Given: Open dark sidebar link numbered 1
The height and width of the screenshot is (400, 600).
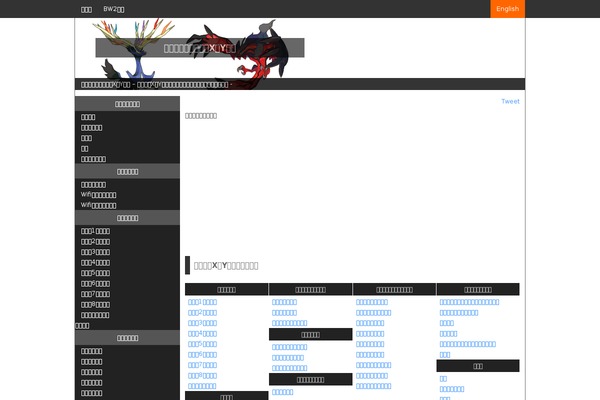Looking at the screenshot, I should [95, 231].
